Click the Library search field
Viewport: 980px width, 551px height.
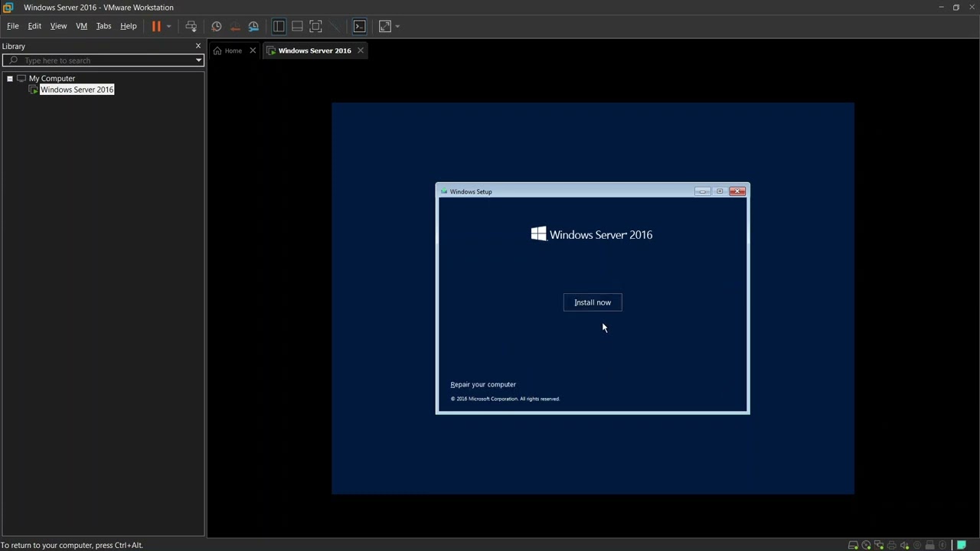103,60
